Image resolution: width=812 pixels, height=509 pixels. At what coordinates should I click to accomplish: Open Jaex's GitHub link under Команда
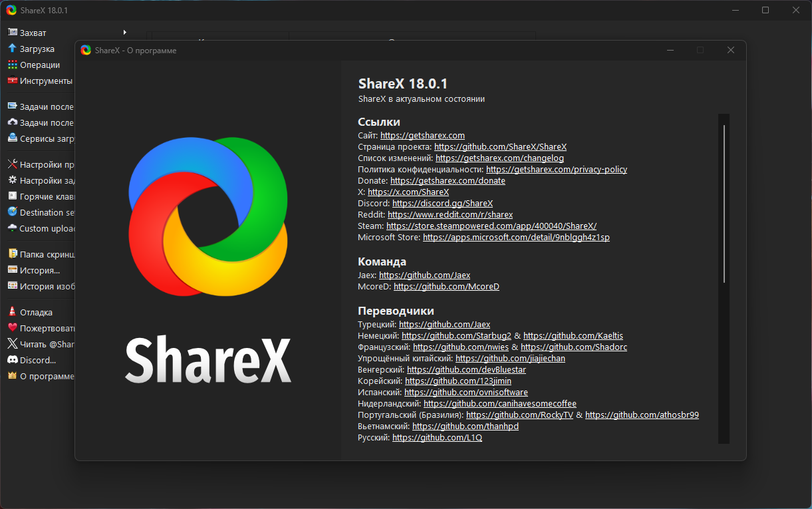[x=424, y=275]
